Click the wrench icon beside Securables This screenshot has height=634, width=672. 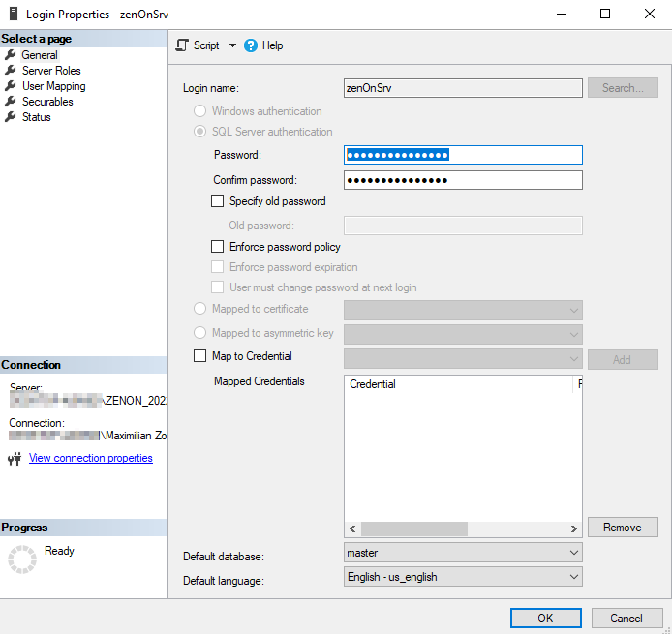click(x=11, y=102)
